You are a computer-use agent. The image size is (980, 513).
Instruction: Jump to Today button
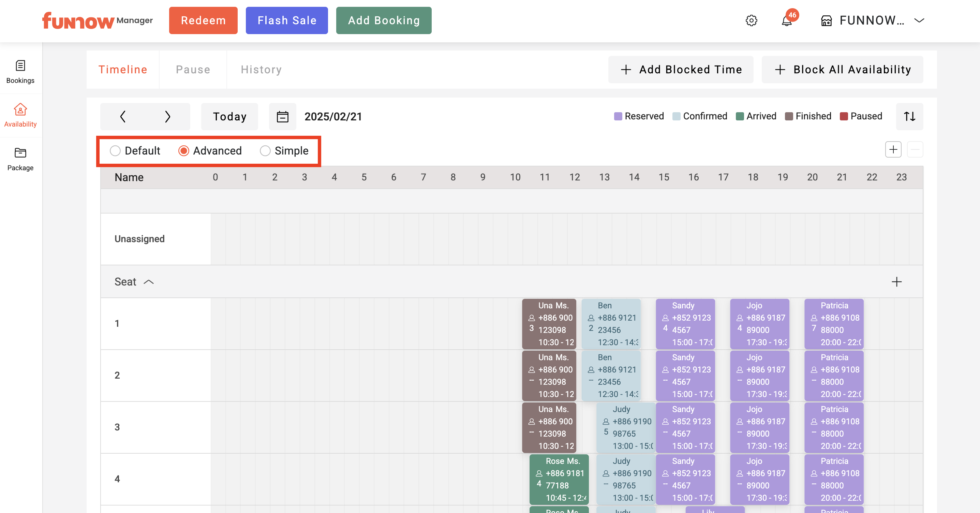click(x=230, y=116)
